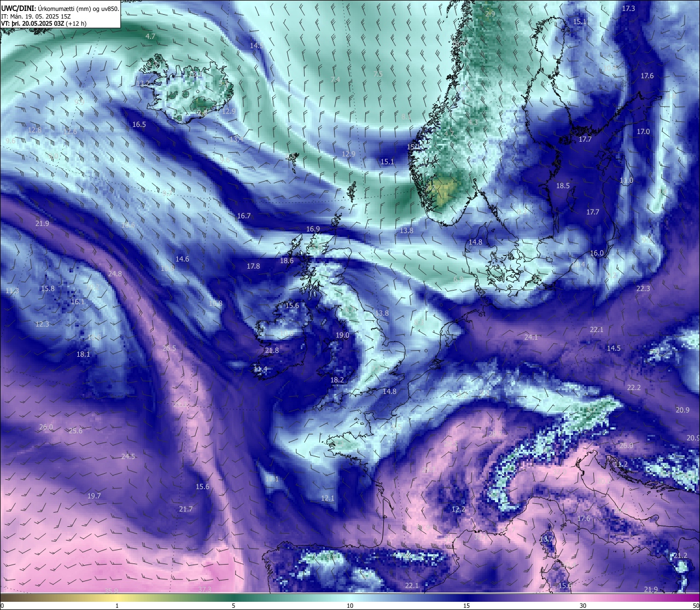This screenshot has height=610, width=700.
Task: Click the 18.6 value on the map
Action: coord(287,261)
